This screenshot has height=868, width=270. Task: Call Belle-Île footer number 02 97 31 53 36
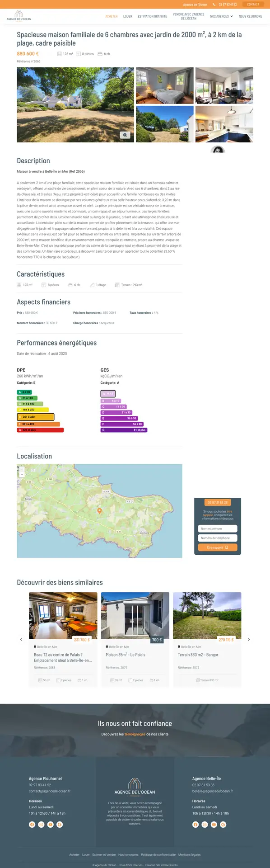point(203,785)
